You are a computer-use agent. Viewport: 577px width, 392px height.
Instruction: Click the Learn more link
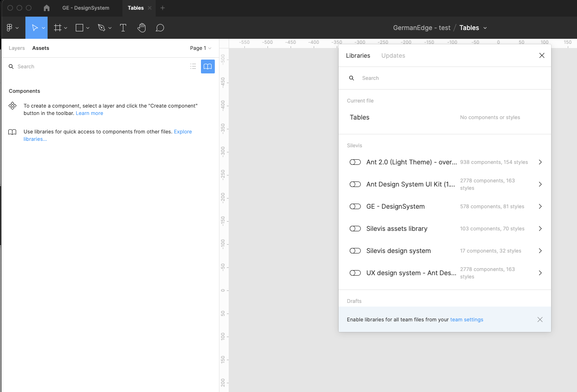[89, 113]
